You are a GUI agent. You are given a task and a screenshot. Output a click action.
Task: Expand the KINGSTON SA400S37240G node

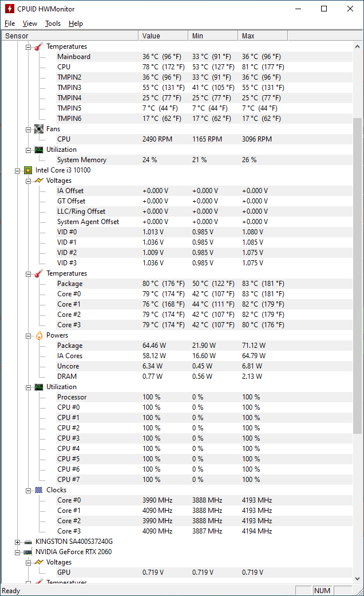[17, 542]
